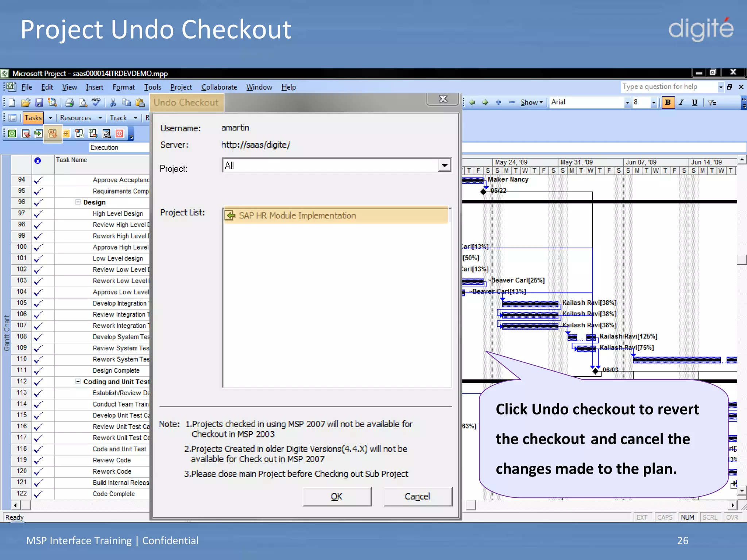747x560 pixels.
Task: Toggle the Project Guide pane icon
Action: pos(12,118)
